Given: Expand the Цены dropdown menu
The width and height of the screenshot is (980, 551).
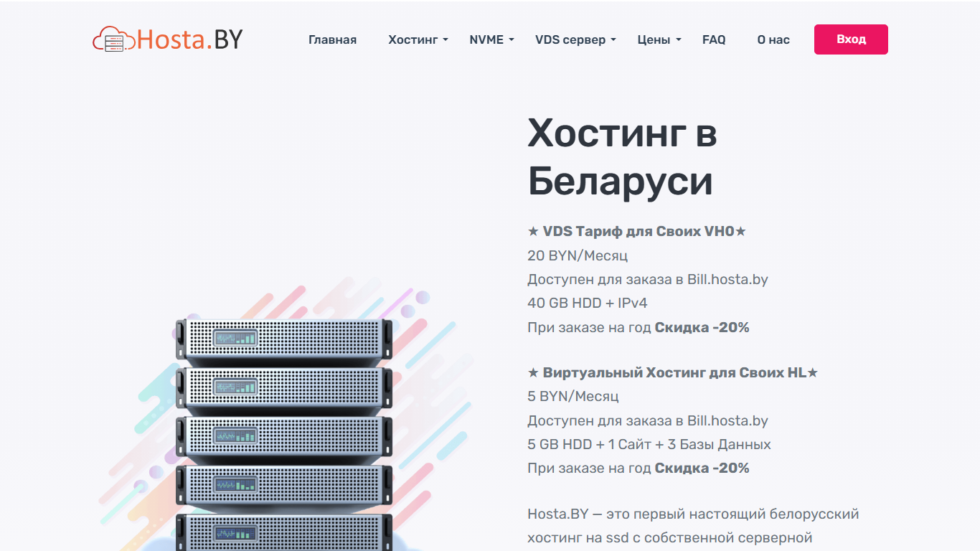Looking at the screenshot, I should [659, 40].
